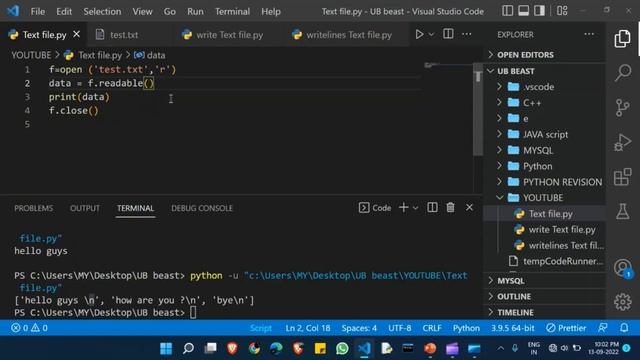Kill terminal with trash icon
This screenshot has height=360, width=640.
tap(450, 208)
